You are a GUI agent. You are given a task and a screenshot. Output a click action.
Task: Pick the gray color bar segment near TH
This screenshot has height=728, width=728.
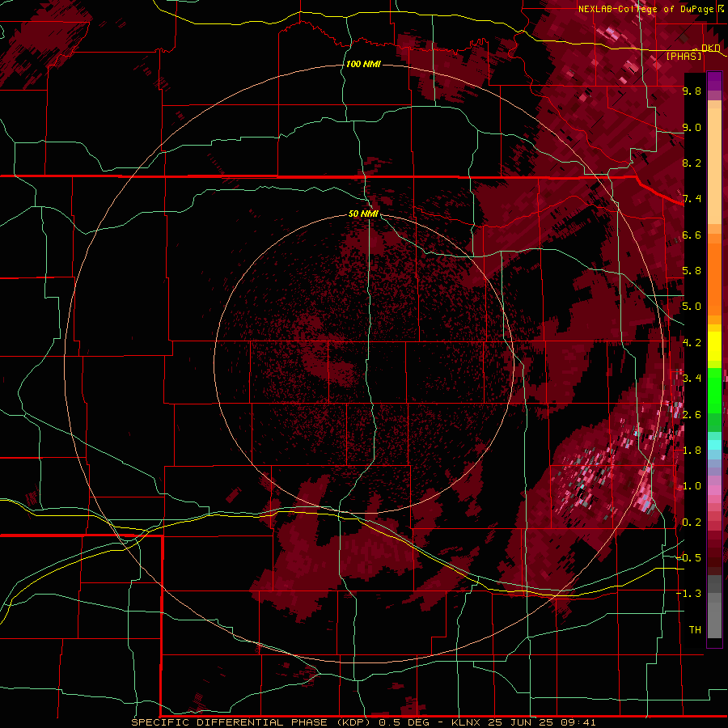pyautogui.click(x=714, y=622)
